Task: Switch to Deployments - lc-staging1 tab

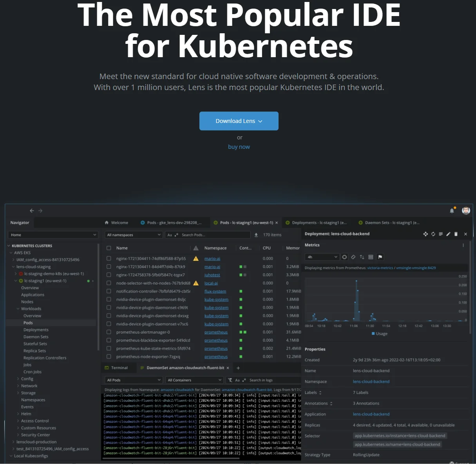Action: (317, 223)
